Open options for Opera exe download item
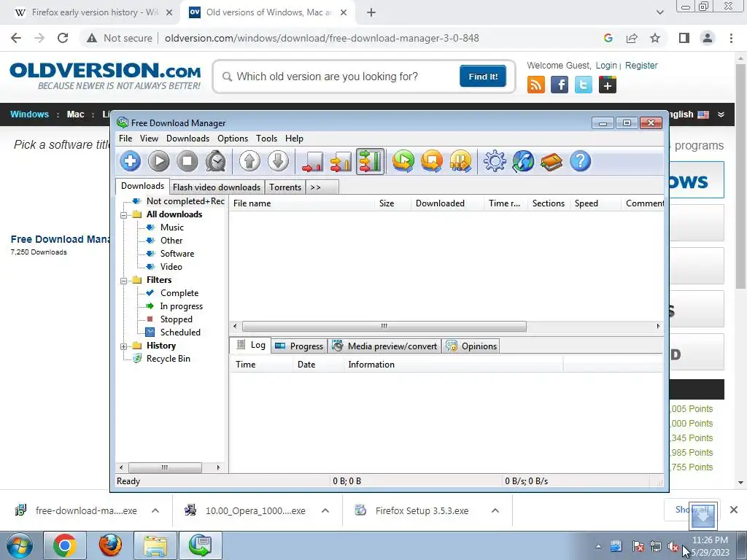Screen dimensions: 747x560 (325, 510)
